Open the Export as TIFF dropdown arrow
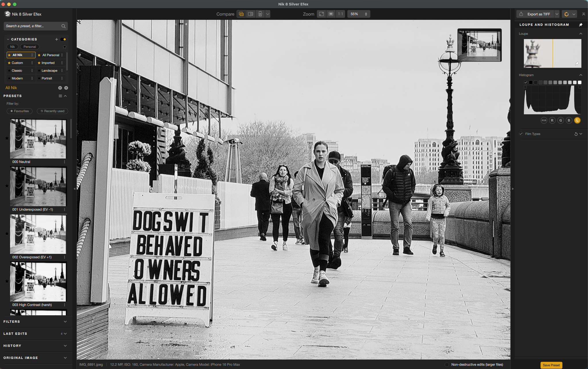The image size is (588, 369). tap(557, 14)
